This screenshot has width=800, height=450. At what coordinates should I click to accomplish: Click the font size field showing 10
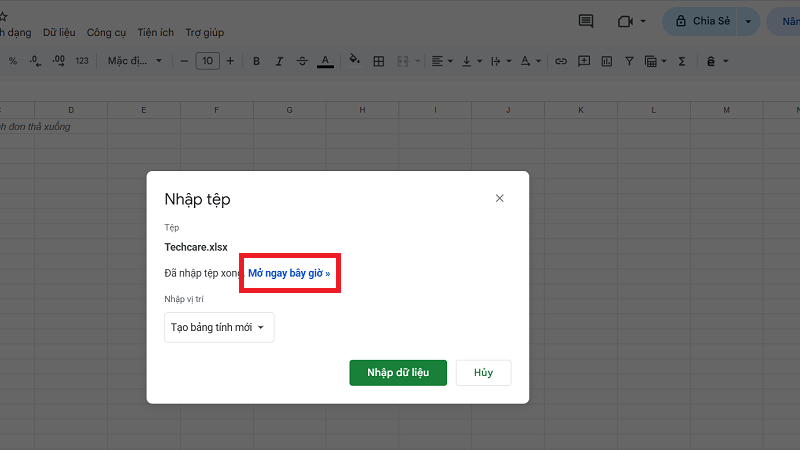(x=207, y=61)
